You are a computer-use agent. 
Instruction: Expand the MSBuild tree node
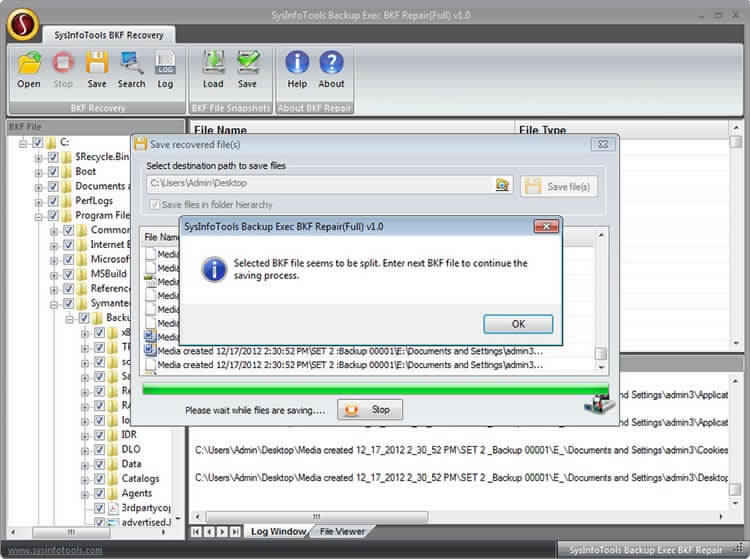(54, 275)
